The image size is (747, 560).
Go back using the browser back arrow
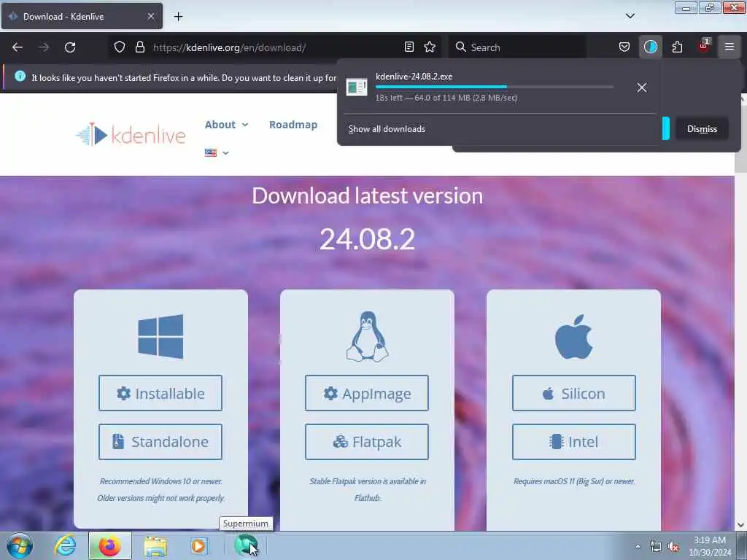click(18, 47)
